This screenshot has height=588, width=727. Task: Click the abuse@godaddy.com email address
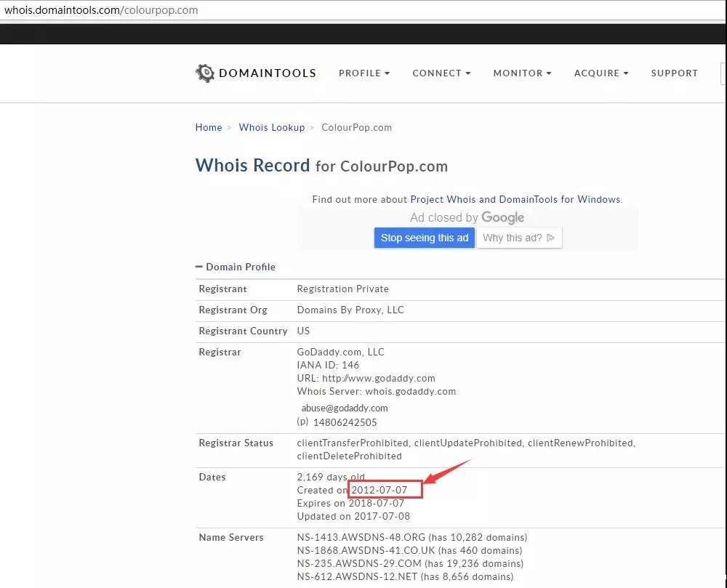click(x=345, y=408)
